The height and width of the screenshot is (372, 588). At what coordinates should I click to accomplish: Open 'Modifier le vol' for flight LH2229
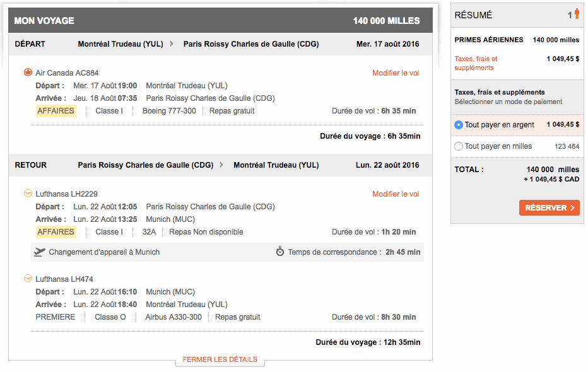[x=396, y=194]
